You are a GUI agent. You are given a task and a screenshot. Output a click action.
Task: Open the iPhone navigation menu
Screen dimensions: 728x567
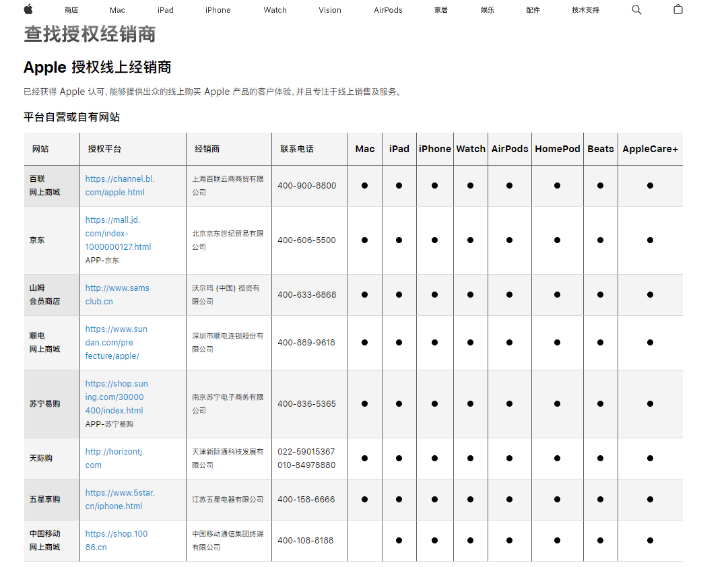(x=218, y=10)
